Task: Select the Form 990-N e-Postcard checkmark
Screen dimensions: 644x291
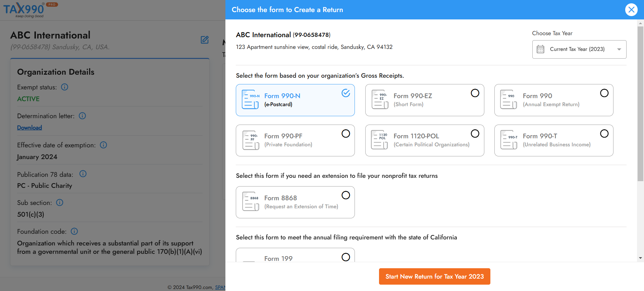Action: tap(346, 93)
